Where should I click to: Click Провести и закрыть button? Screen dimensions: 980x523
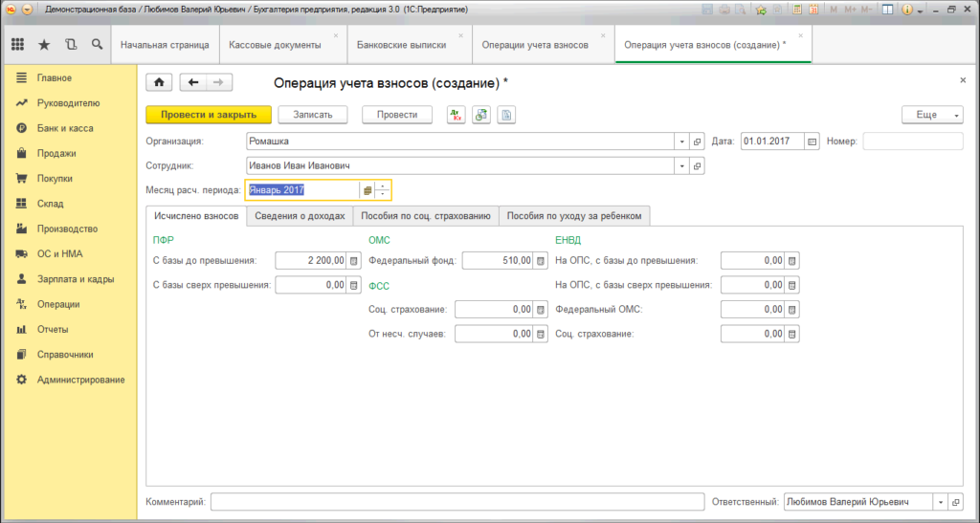[x=209, y=115]
